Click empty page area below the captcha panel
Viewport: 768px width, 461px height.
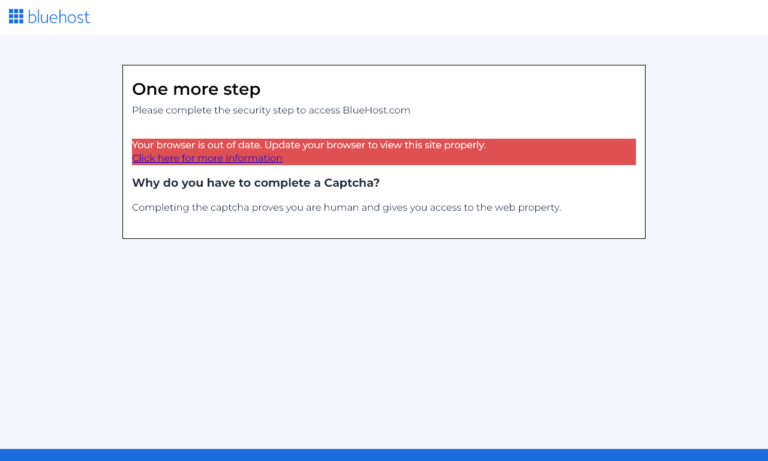click(384, 340)
